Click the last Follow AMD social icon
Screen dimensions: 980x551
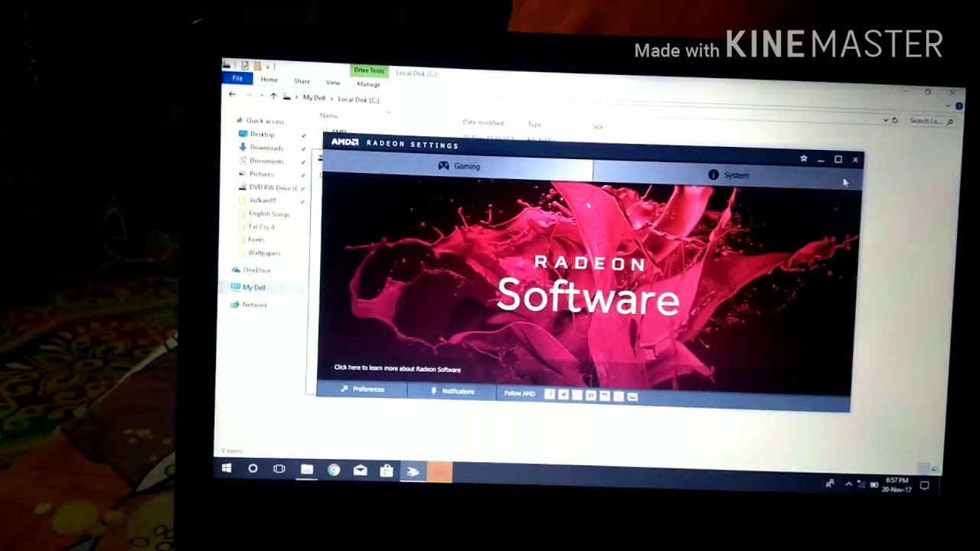(x=632, y=396)
